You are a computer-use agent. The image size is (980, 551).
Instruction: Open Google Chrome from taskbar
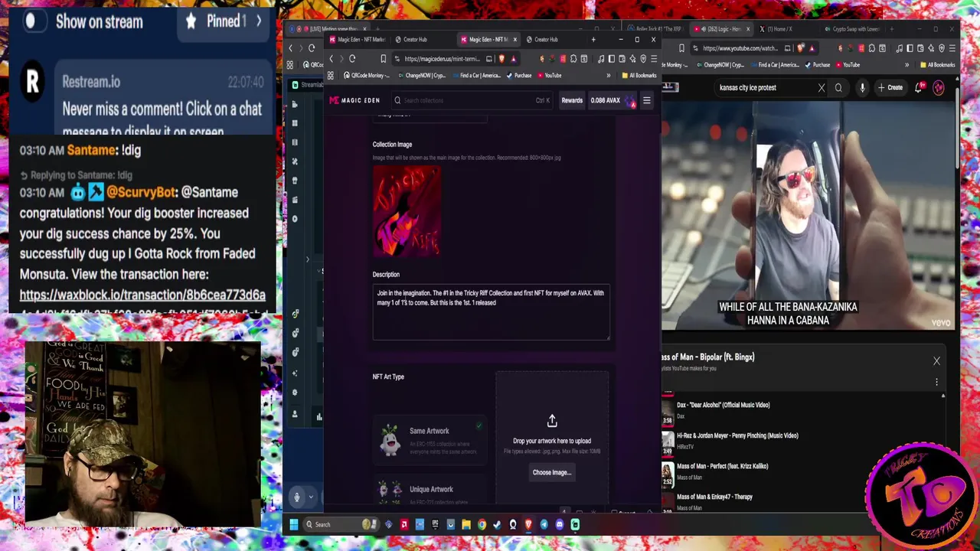[482, 524]
